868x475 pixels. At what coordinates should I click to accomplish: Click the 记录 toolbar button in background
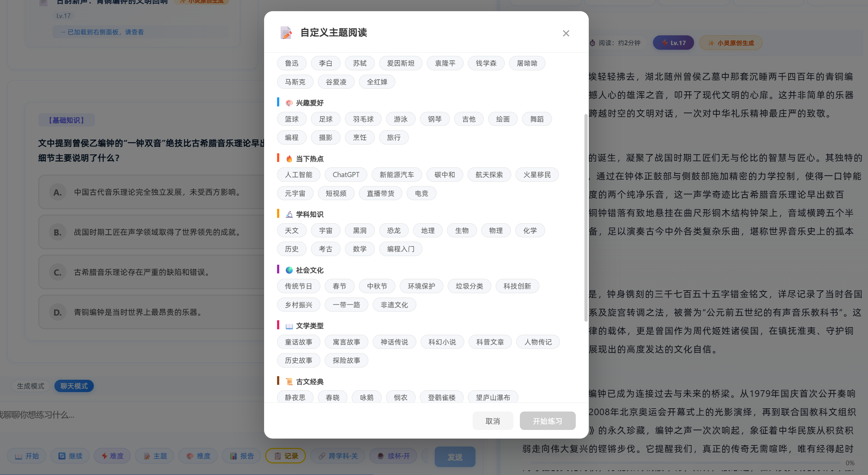click(x=286, y=456)
